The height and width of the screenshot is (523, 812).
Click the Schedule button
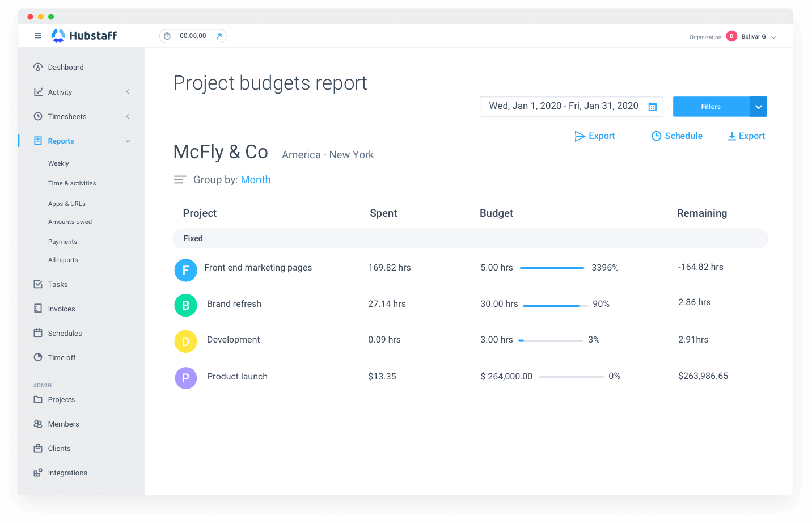click(x=676, y=136)
